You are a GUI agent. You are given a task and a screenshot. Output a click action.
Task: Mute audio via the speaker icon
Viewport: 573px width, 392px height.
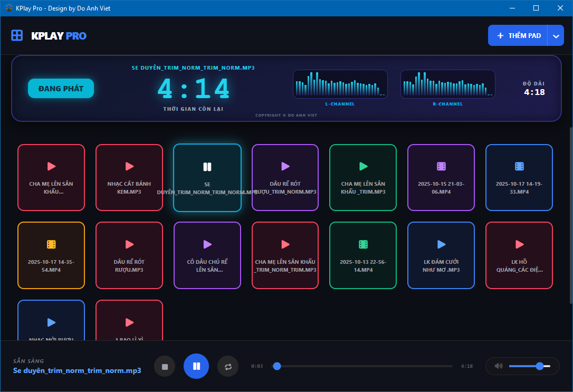[499, 366]
